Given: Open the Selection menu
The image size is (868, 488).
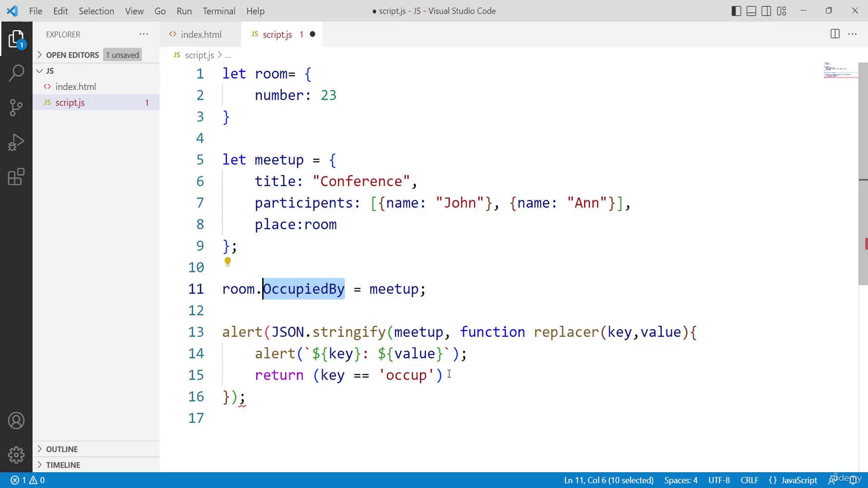Looking at the screenshot, I should coord(96,11).
